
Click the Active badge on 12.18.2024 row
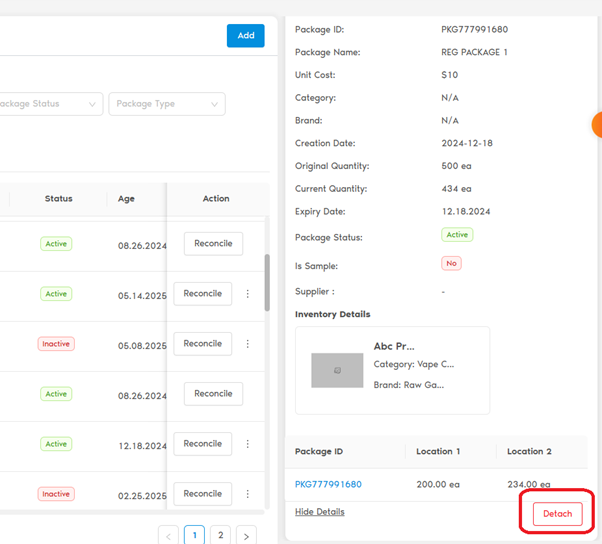(56, 444)
